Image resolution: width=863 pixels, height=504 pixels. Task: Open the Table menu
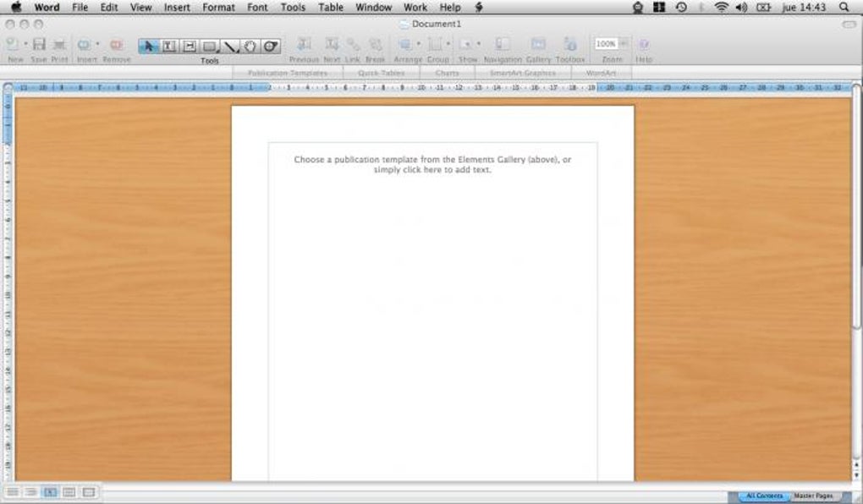tap(331, 7)
